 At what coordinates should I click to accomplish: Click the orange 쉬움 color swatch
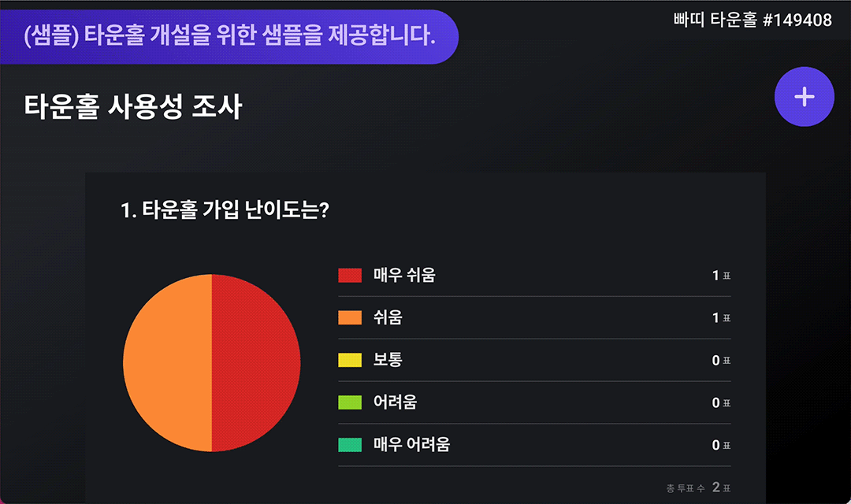tap(350, 317)
